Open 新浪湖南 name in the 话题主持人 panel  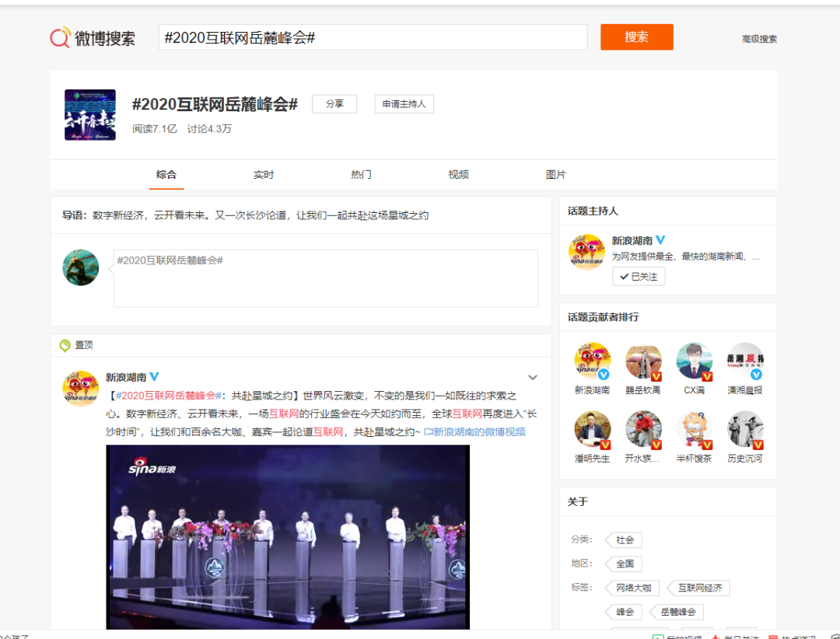coord(632,240)
